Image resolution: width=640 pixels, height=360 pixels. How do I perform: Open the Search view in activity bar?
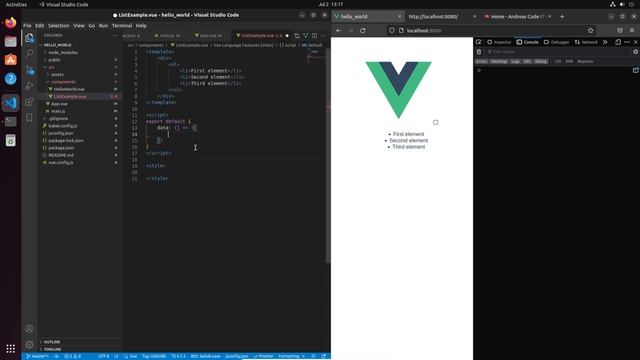click(x=29, y=53)
